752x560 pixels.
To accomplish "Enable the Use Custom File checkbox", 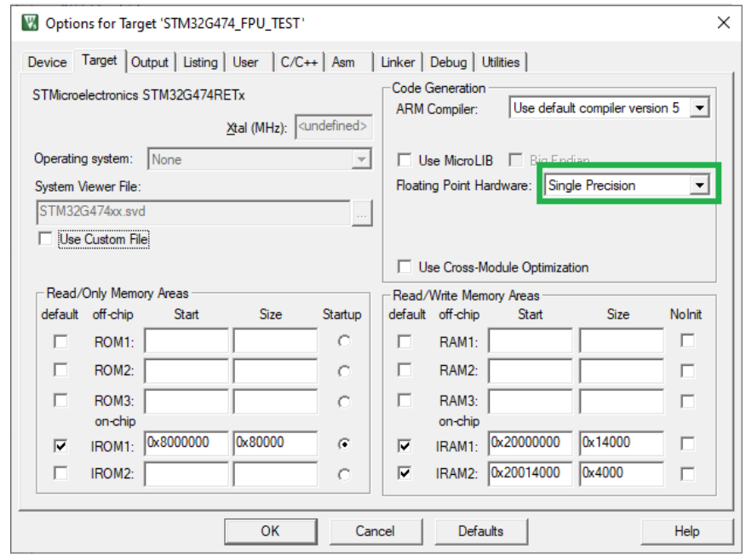I will 45,238.
